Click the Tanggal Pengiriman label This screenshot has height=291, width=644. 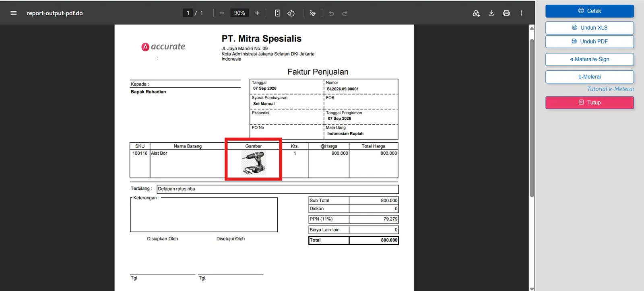(344, 113)
